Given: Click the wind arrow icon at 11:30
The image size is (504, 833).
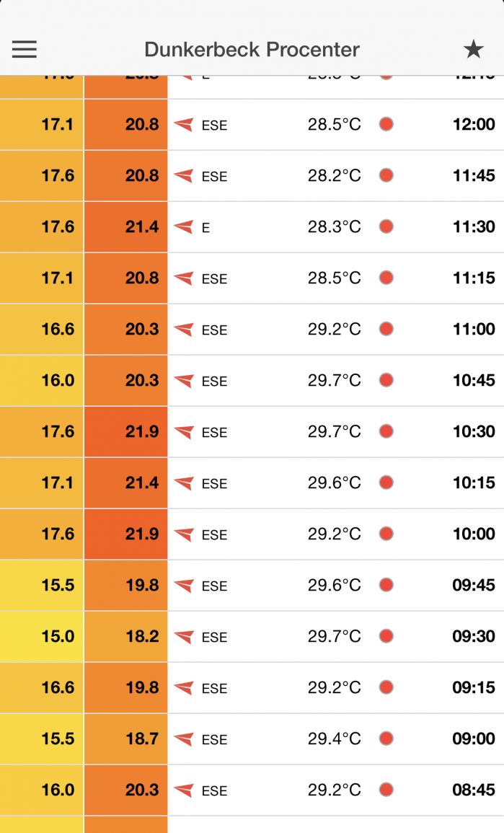Looking at the screenshot, I should tap(184, 227).
